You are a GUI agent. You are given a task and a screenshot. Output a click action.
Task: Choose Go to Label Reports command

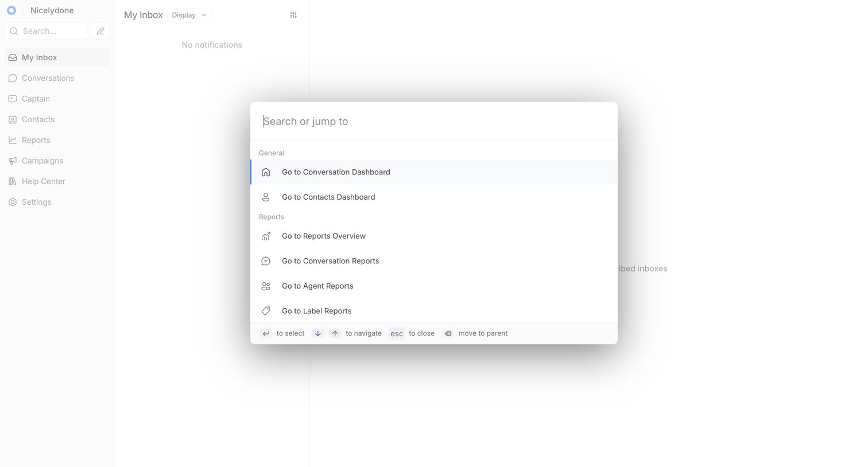[434, 311]
